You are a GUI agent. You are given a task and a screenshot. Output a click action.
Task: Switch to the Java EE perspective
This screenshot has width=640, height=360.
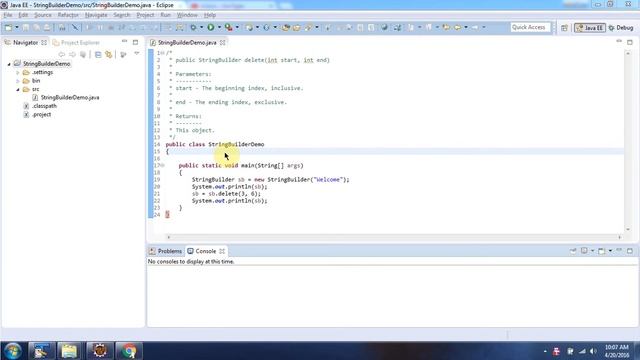(589, 28)
